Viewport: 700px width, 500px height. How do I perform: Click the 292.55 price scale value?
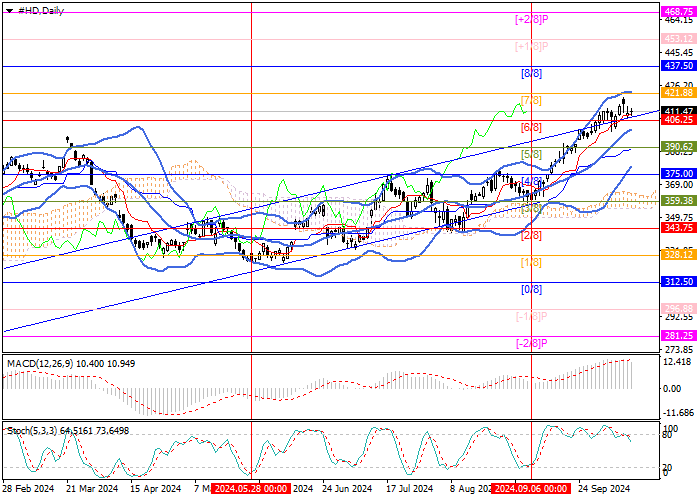point(678,317)
